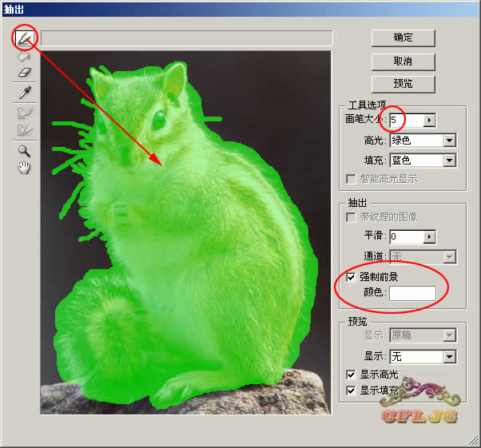Screen dimensions: 481x448
Task: Open the 显示 dropdown set to 无
Action: 449,356
